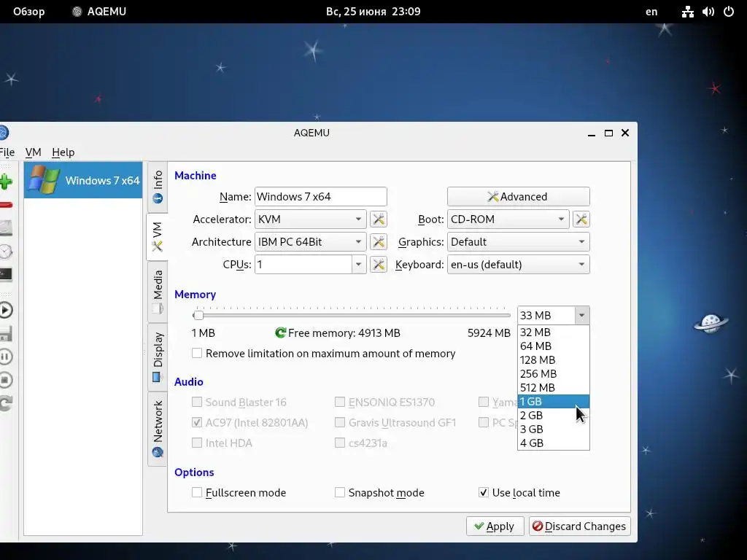
Task: Enable Fullscreen mode checkbox
Action: tap(197, 492)
